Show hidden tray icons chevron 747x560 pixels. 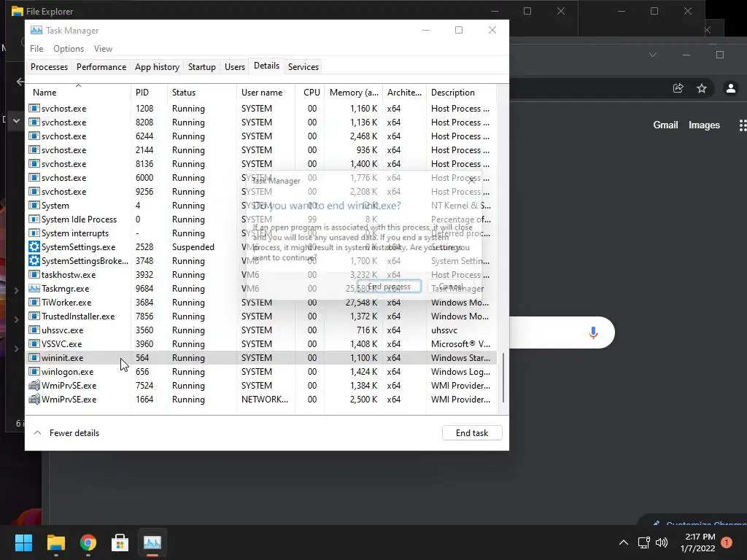click(x=623, y=542)
